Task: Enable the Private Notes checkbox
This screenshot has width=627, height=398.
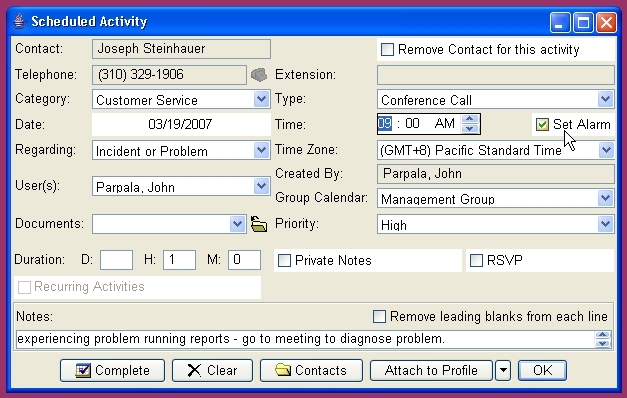Action: [x=284, y=260]
